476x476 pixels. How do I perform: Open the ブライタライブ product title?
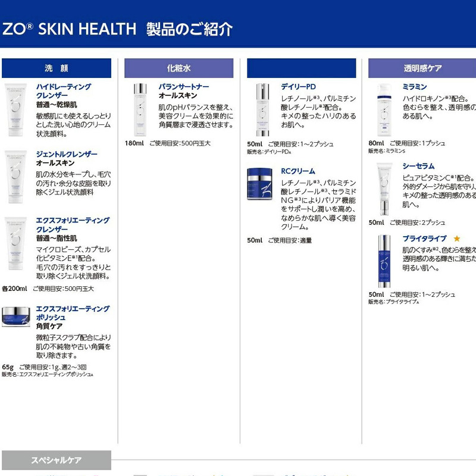click(424, 239)
